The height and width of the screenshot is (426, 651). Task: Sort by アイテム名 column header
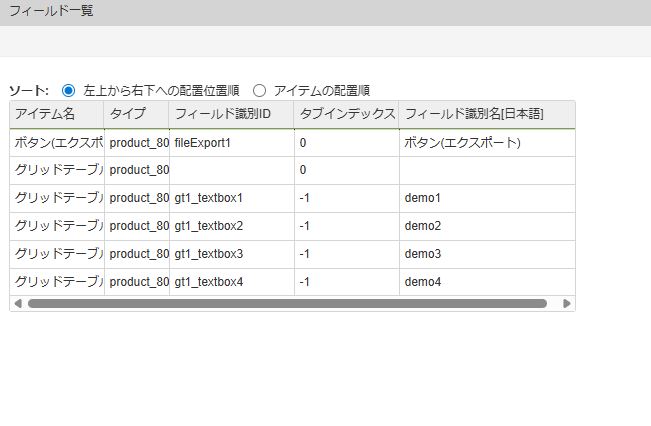coord(56,114)
